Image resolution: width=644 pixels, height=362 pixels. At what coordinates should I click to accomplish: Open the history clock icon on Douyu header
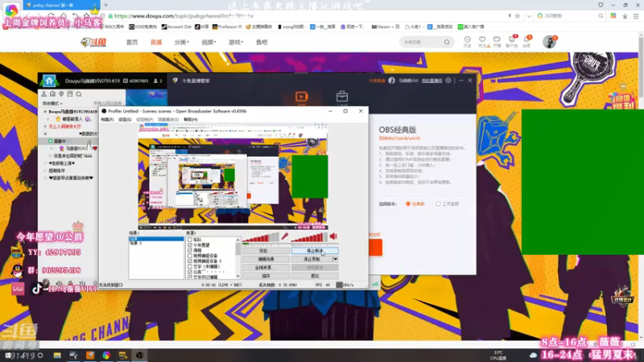point(468,41)
